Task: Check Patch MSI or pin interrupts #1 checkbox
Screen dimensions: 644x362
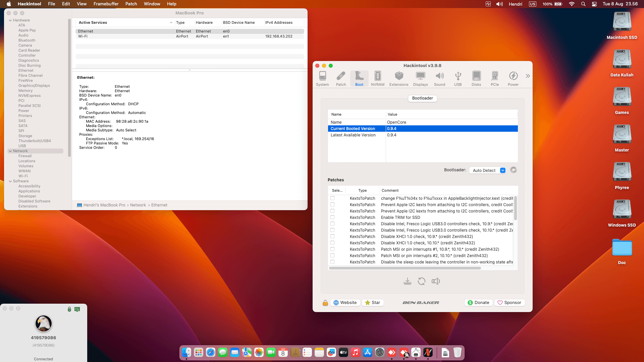Action: click(332, 249)
